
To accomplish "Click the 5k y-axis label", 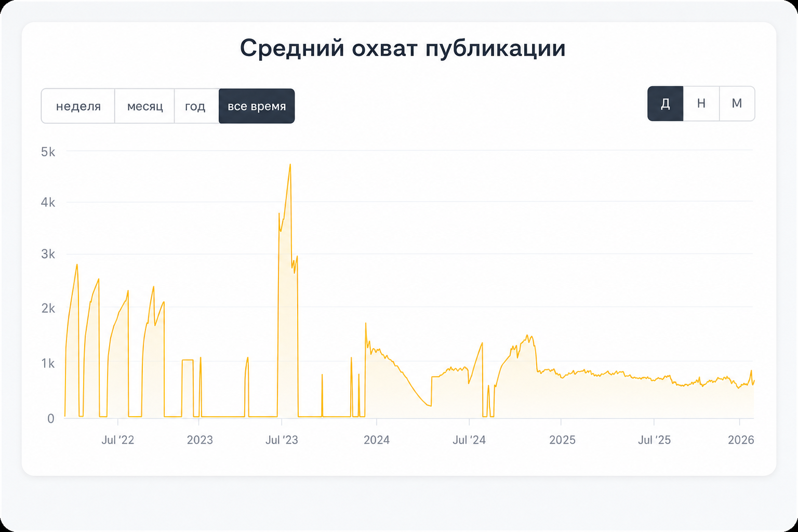I will coord(48,152).
